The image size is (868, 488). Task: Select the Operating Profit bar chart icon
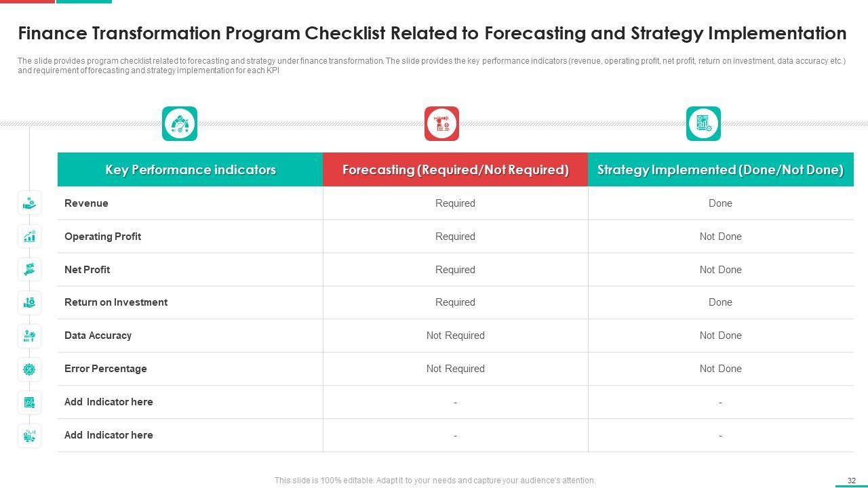tap(29, 236)
